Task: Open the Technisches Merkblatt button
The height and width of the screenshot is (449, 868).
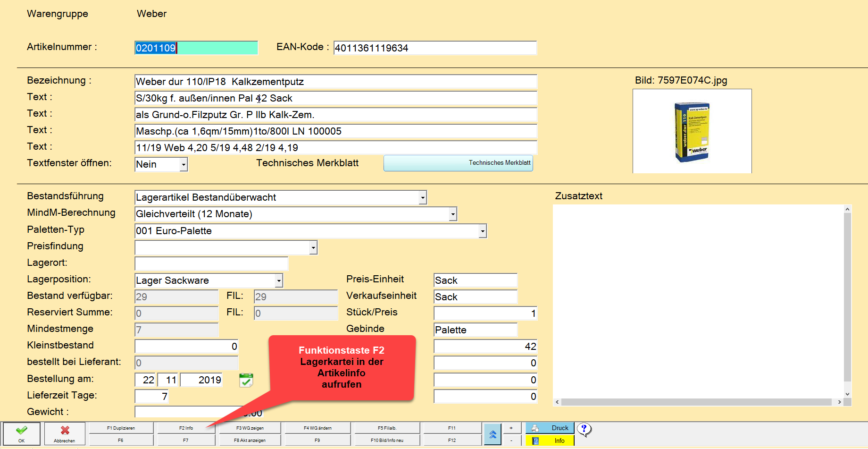Action: pos(458,163)
